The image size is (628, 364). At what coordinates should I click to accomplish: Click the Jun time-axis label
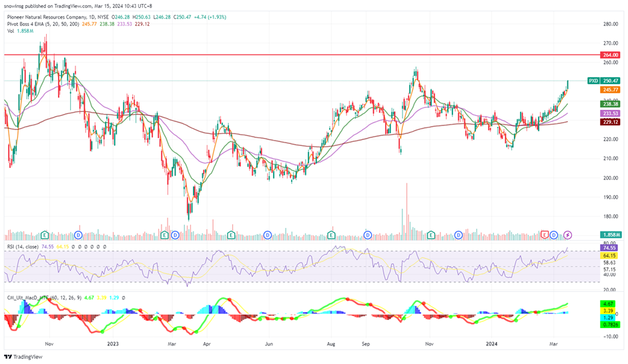tap(269, 344)
